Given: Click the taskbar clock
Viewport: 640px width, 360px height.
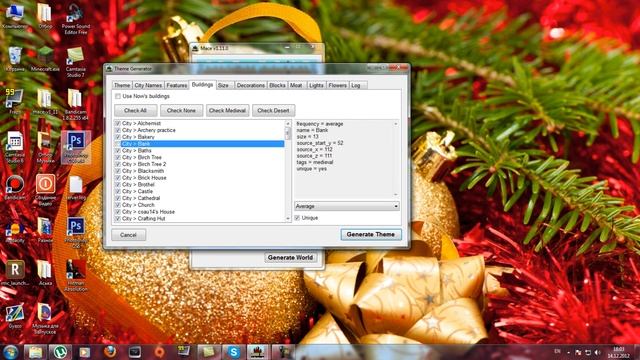Looking at the screenshot, I should [x=618, y=352].
